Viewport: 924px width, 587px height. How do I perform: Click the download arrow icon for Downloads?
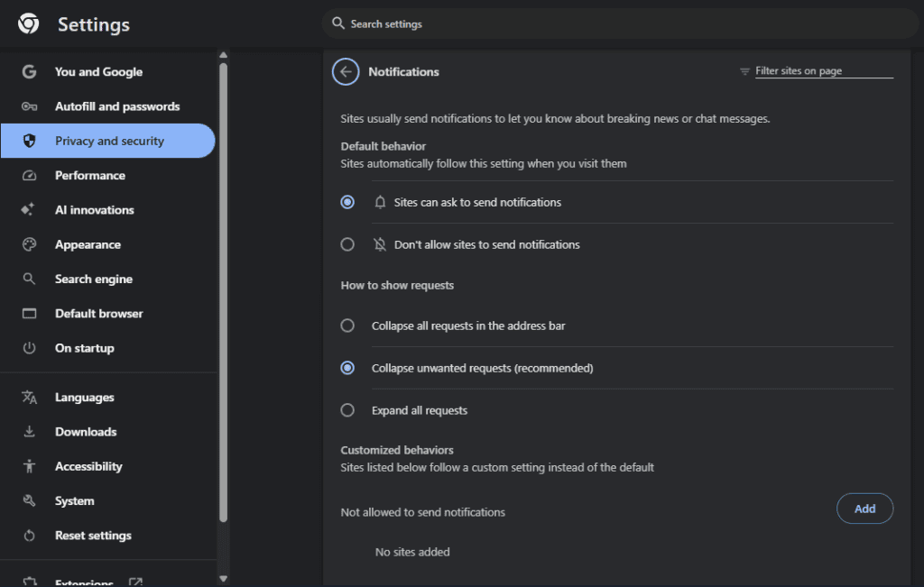point(29,432)
